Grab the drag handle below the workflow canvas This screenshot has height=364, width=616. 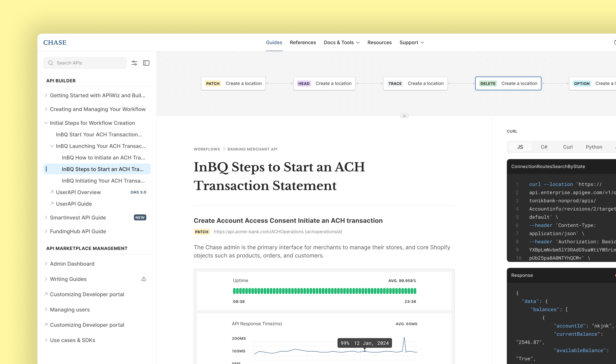(x=404, y=115)
